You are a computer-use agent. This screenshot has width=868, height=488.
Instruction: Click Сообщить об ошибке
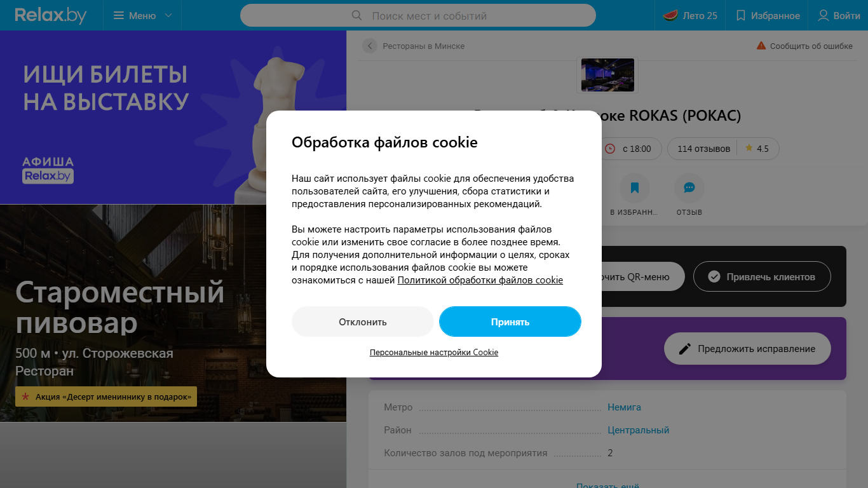(x=811, y=46)
